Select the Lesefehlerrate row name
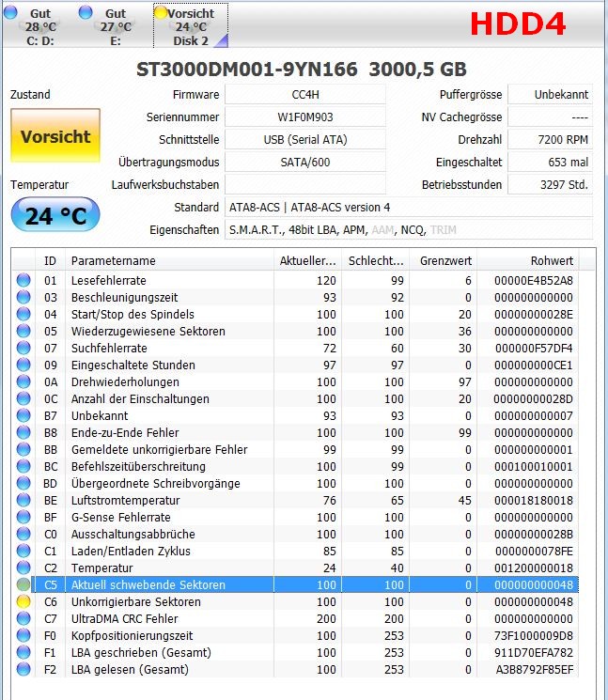This screenshot has height=700, width=608. point(108,280)
